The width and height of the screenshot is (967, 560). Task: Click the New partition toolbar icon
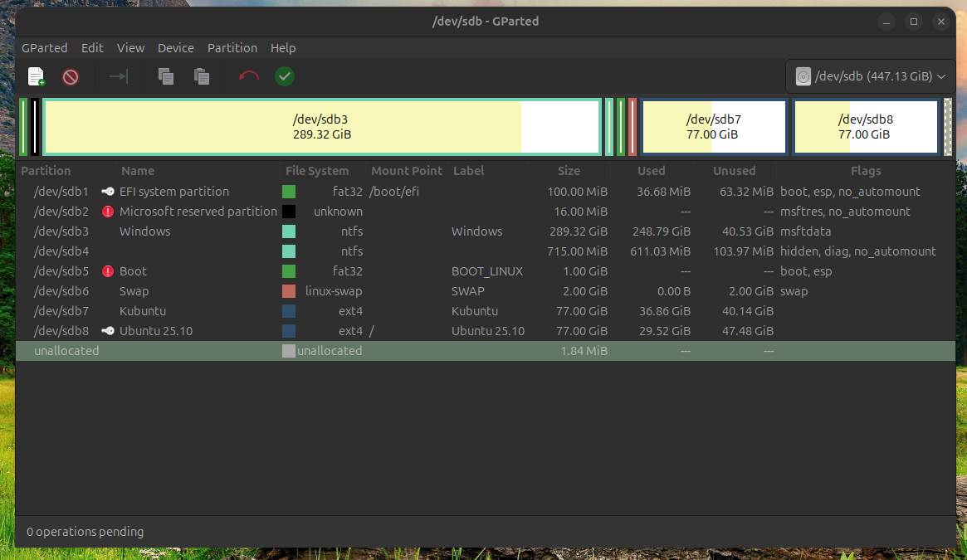coord(37,77)
